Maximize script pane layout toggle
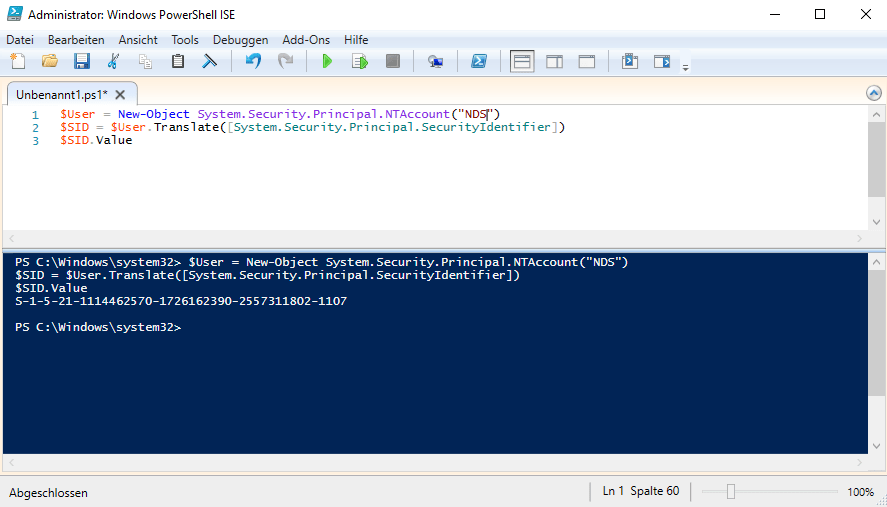Image resolution: width=887 pixels, height=507 pixels. pyautogui.click(x=587, y=62)
